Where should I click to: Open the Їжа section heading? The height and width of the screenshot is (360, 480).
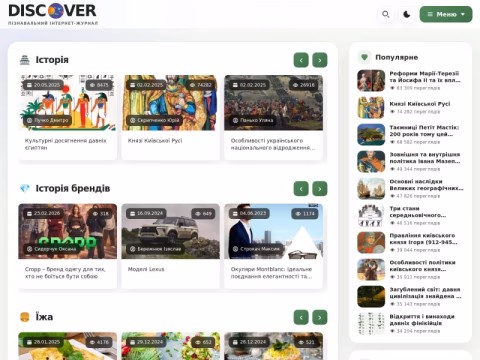coord(44,317)
